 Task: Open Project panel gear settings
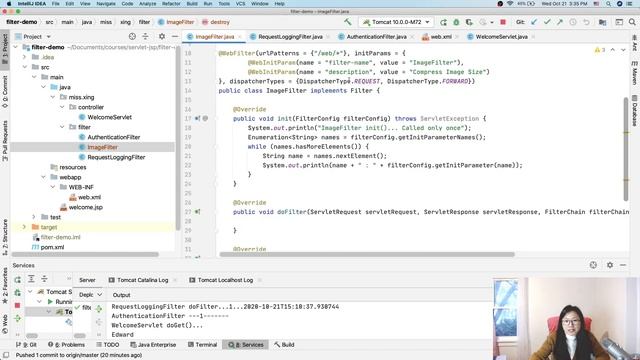coord(162,36)
